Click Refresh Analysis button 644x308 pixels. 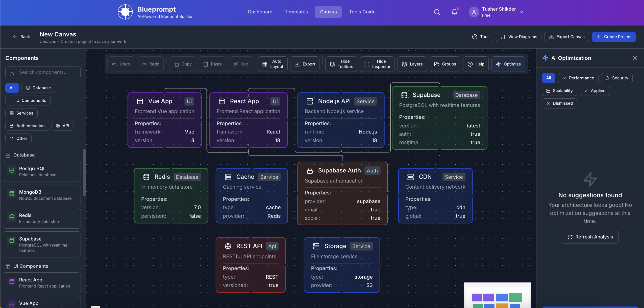click(590, 237)
